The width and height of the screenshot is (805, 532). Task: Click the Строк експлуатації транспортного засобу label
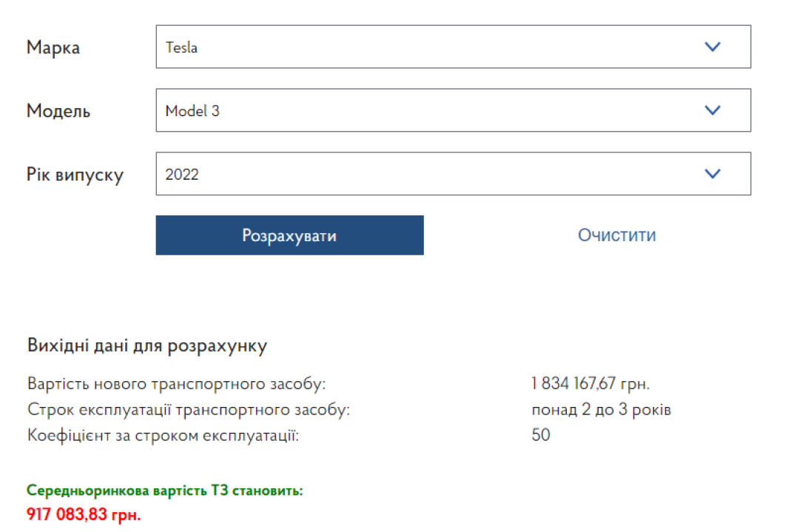point(188,409)
